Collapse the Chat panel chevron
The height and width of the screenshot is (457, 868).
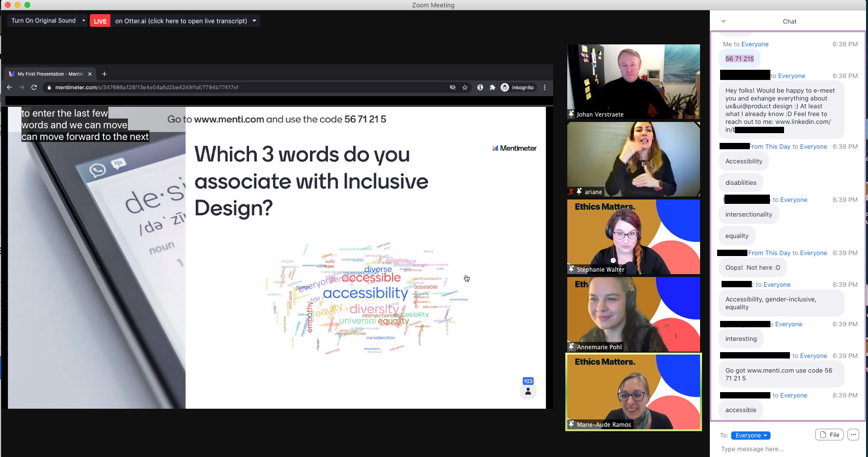tap(723, 21)
